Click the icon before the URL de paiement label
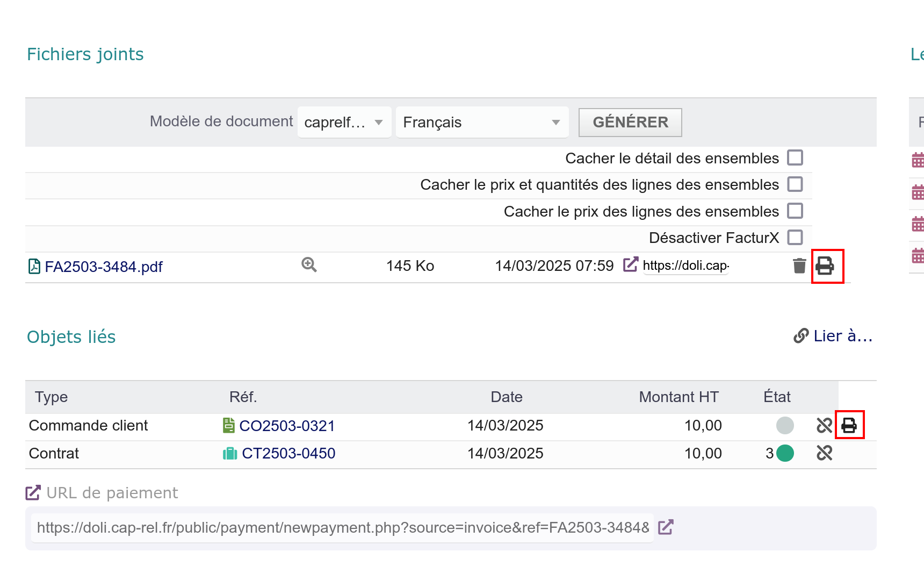This screenshot has width=924, height=566. [33, 492]
